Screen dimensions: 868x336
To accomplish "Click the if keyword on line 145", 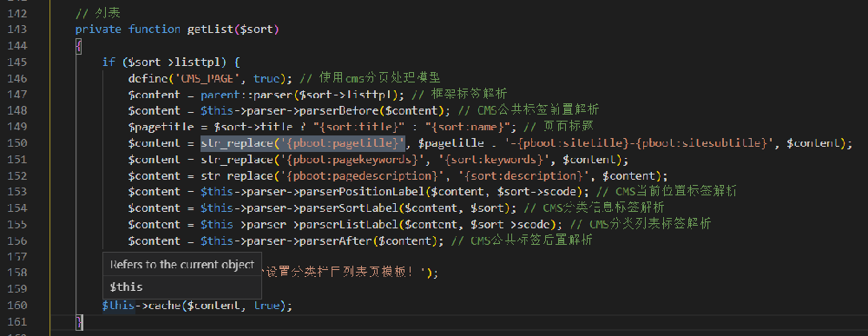I will pos(108,62).
